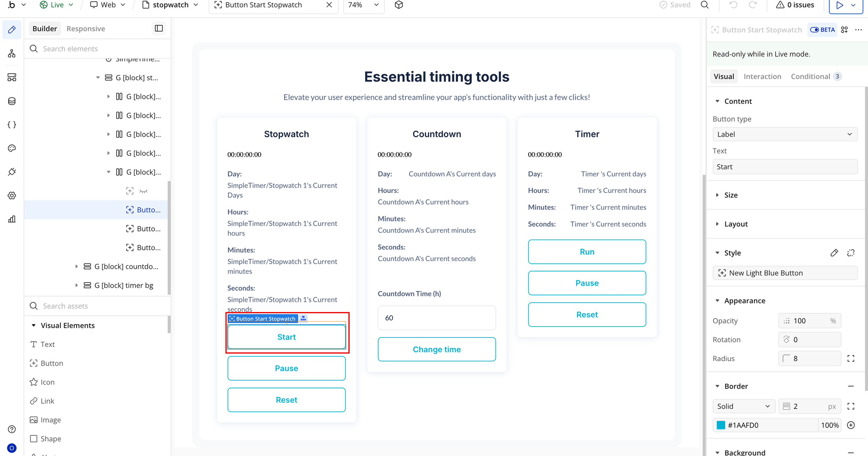Open the Workflow tab icon
This screenshot has width=868, height=456.
tap(12, 54)
